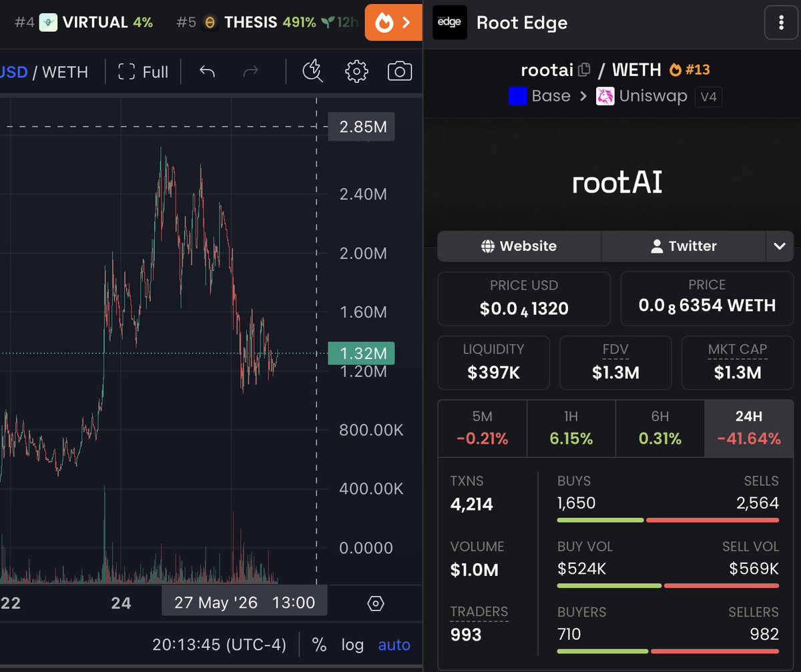Image resolution: width=801 pixels, height=672 pixels.
Task: Select the 24H timeframe tab
Action: pyautogui.click(x=748, y=428)
